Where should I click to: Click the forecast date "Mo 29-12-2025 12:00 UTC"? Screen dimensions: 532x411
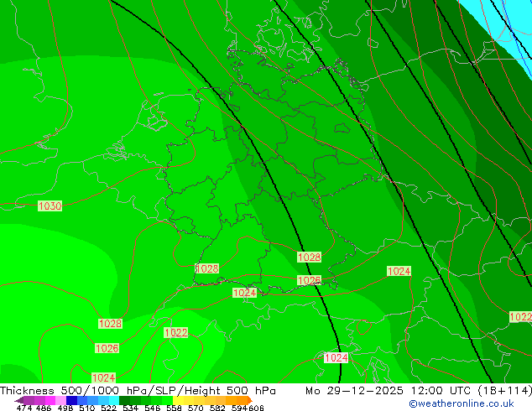[389, 391]
